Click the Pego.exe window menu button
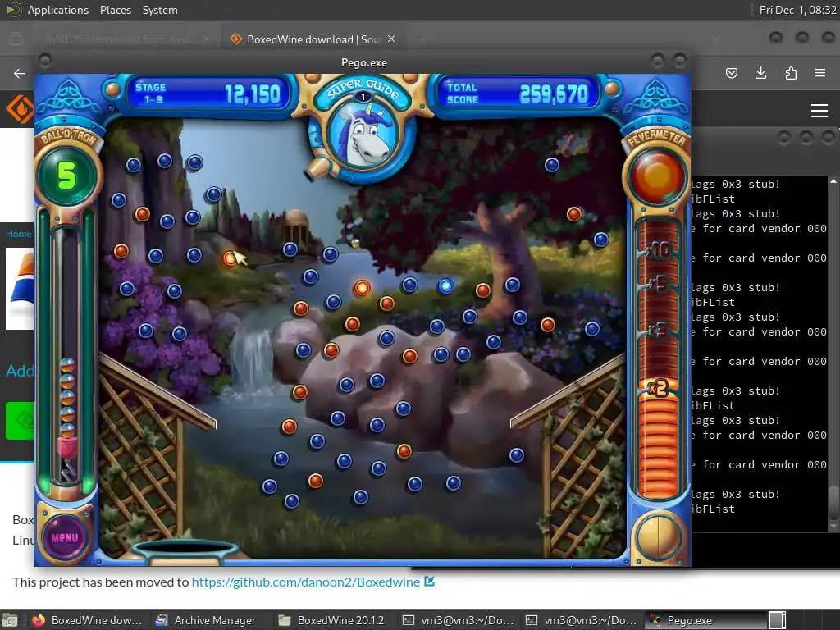 point(46,61)
